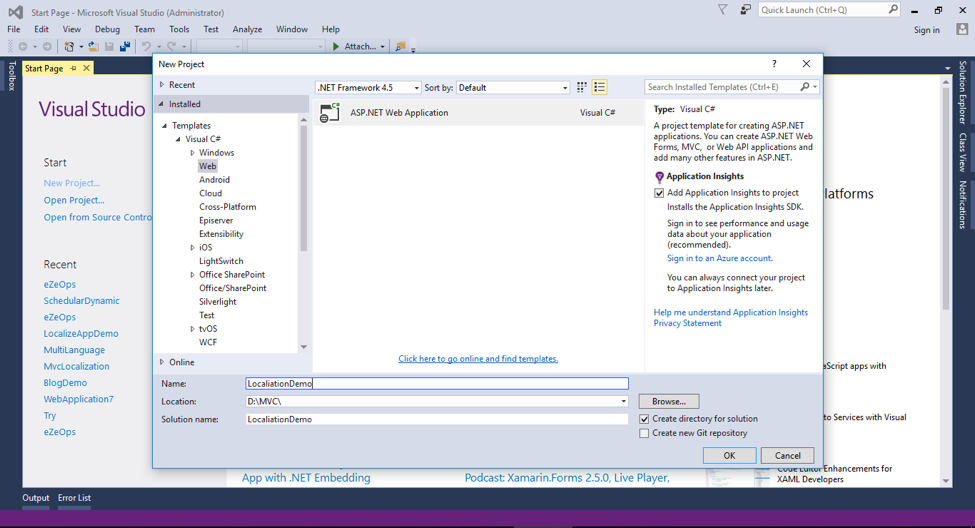Select the Web template category
The height and width of the screenshot is (528, 975).
[207, 166]
